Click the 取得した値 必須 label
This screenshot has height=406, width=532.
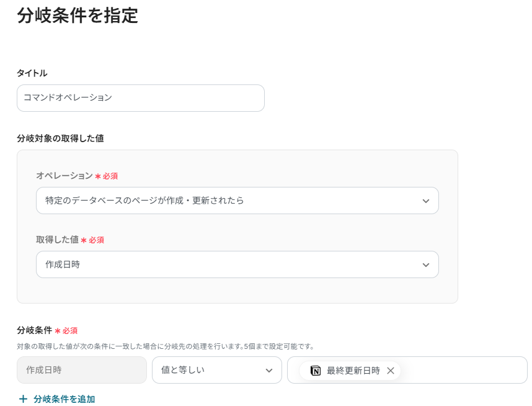coord(70,240)
